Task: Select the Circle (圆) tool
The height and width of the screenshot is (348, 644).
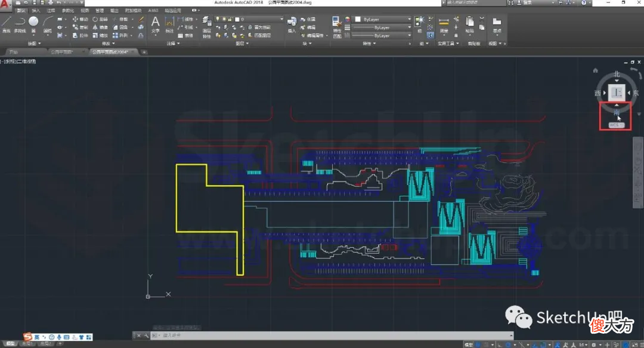Action: click(x=33, y=24)
